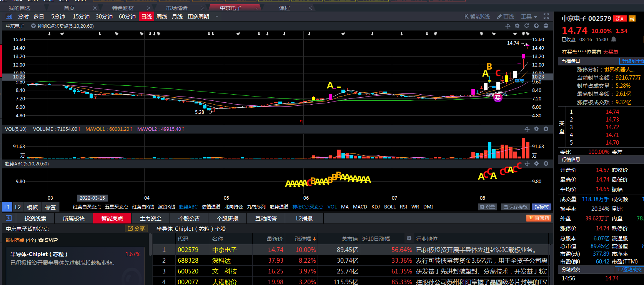Viewport: 644px width, 285px height.
Task: Close the 趋势ABC indicator panel
Action: click(x=546, y=164)
